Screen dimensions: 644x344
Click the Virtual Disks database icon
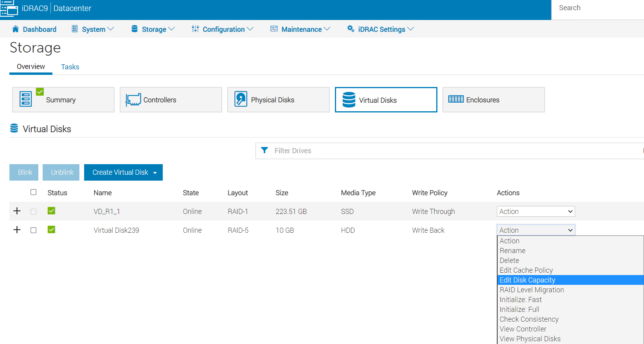pos(349,100)
